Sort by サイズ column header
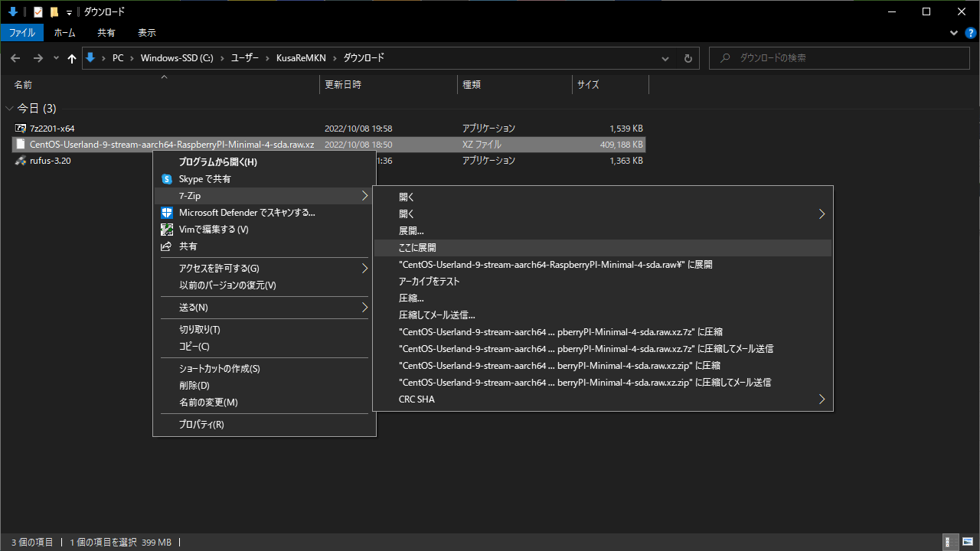 610,85
